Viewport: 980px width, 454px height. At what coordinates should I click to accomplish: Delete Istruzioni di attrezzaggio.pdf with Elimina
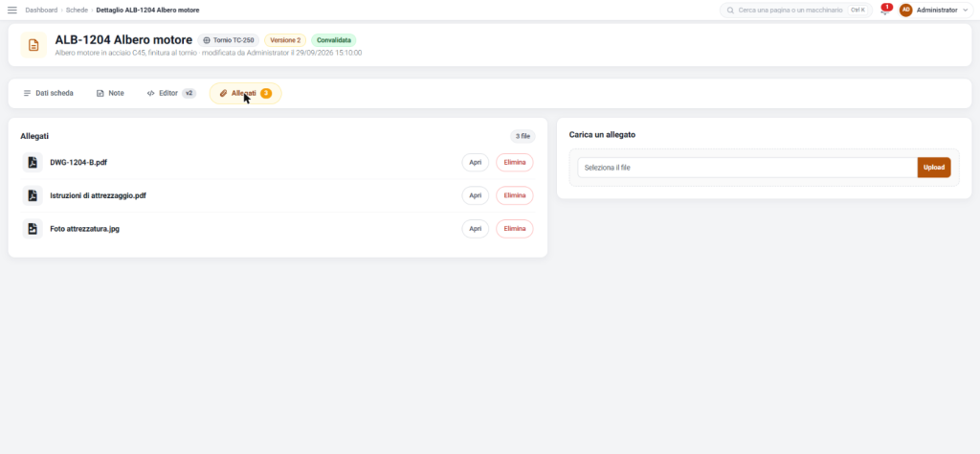515,195
